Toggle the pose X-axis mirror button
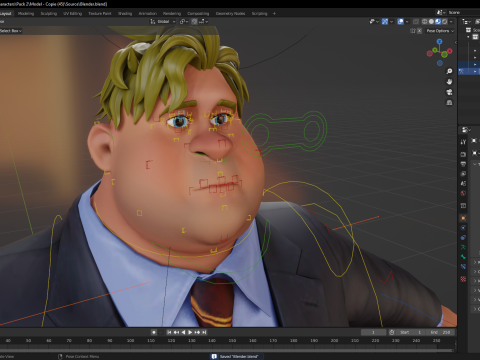This screenshot has height=360, width=480. (x=419, y=31)
